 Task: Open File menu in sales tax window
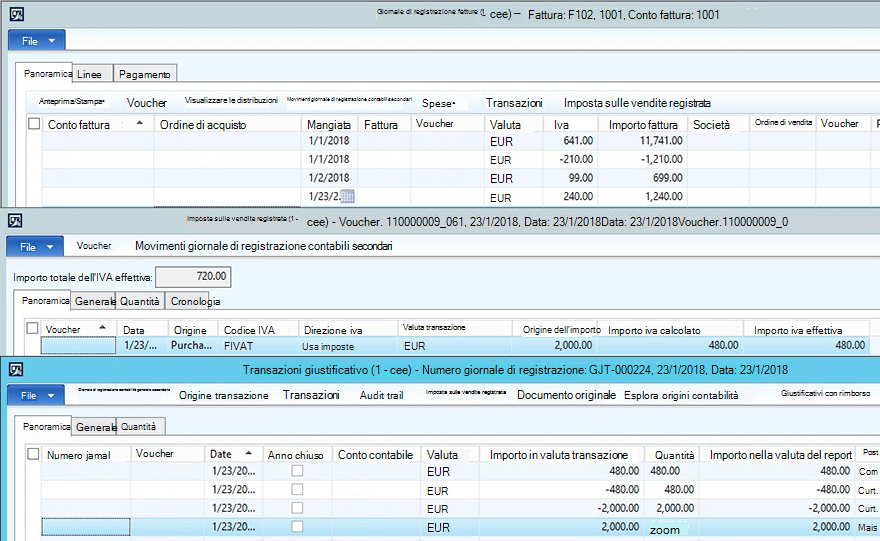[35, 247]
